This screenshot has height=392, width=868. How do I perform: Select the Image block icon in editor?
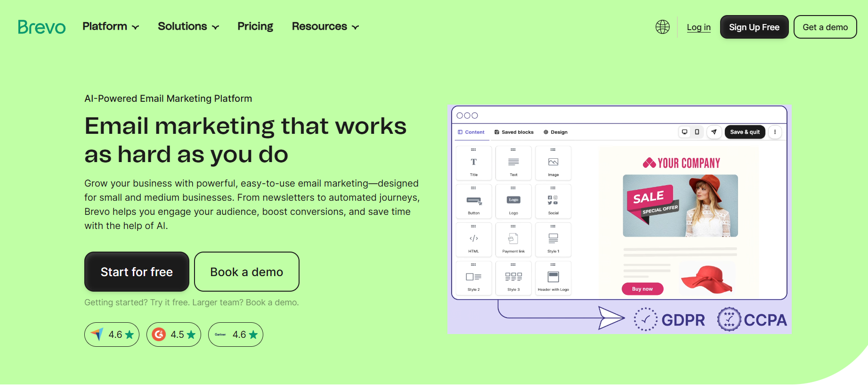click(553, 163)
